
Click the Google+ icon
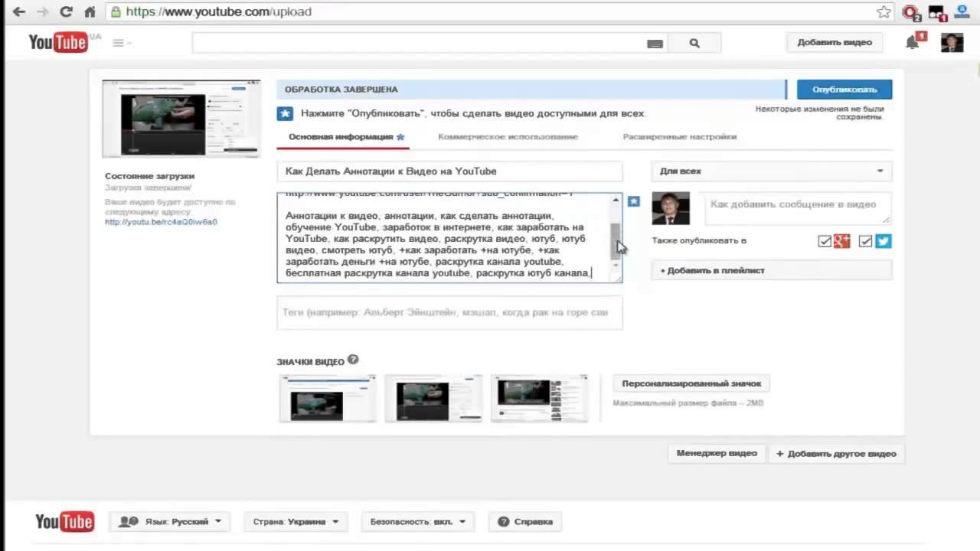842,241
